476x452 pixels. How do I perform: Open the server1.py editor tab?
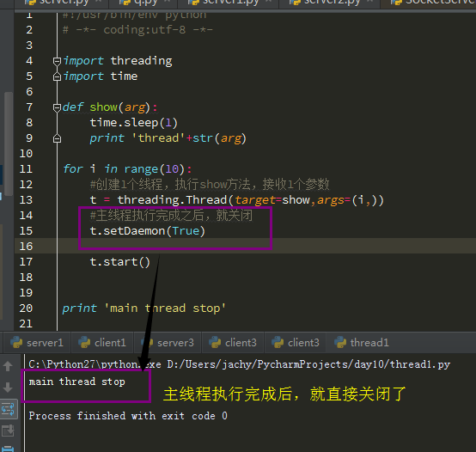pyautogui.click(x=228, y=3)
